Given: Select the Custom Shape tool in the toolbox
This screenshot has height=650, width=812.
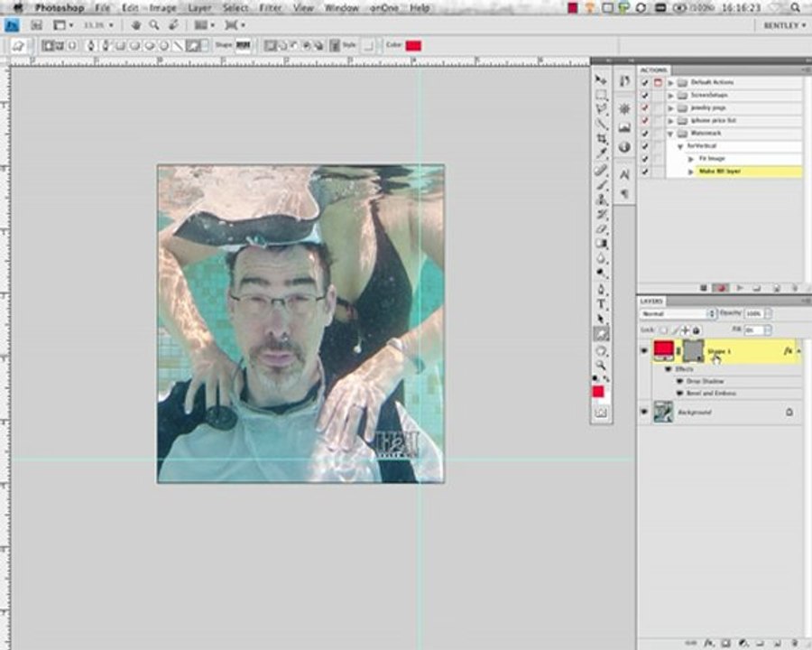Looking at the screenshot, I should (x=601, y=334).
